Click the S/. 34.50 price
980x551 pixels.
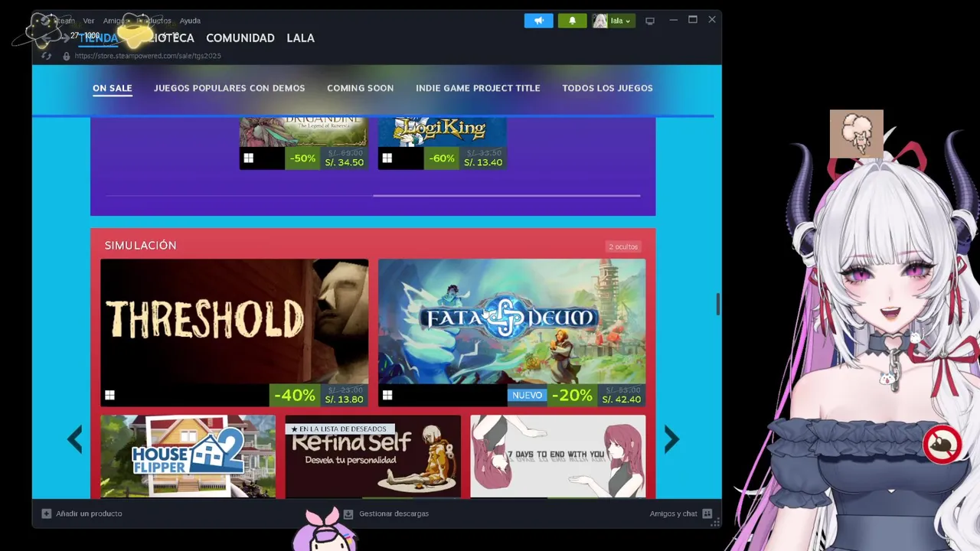[x=344, y=162]
